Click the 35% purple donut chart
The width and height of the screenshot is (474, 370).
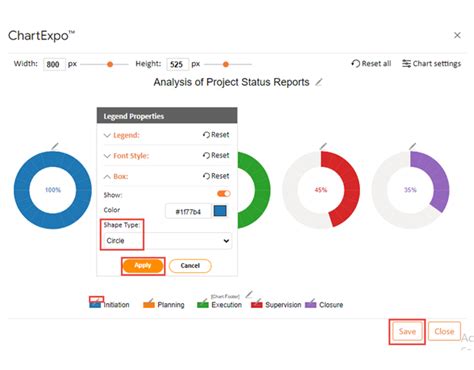coord(410,190)
